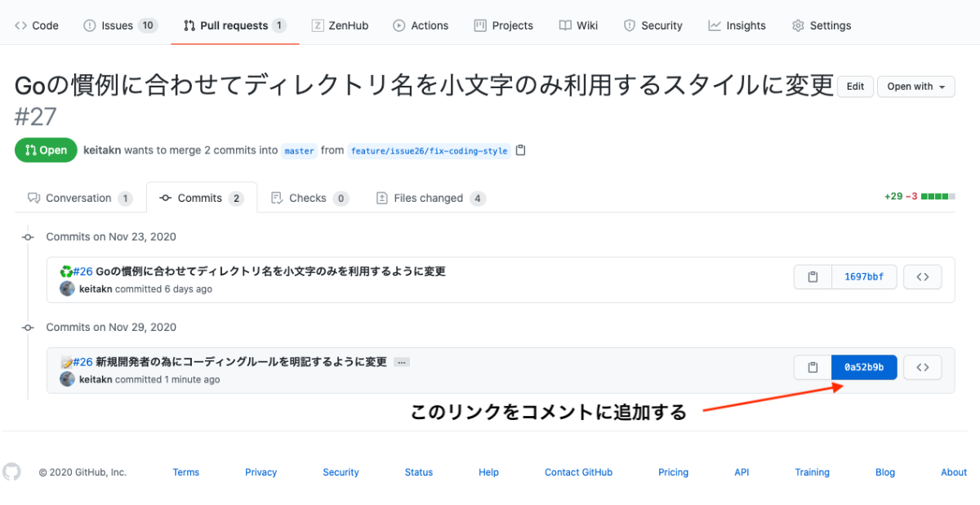980x505 pixels.
Task: Browse repository at commit 0a52b9b
Action: coord(923,368)
